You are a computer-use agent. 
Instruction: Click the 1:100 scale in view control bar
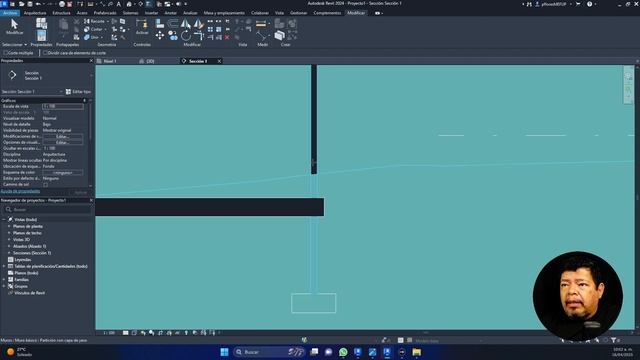[109, 333]
